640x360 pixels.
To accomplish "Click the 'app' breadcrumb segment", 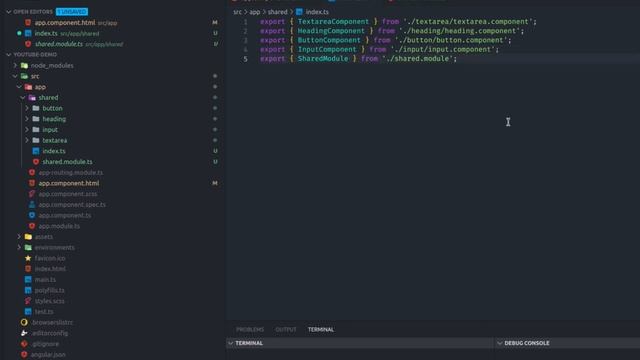I will 255,12.
